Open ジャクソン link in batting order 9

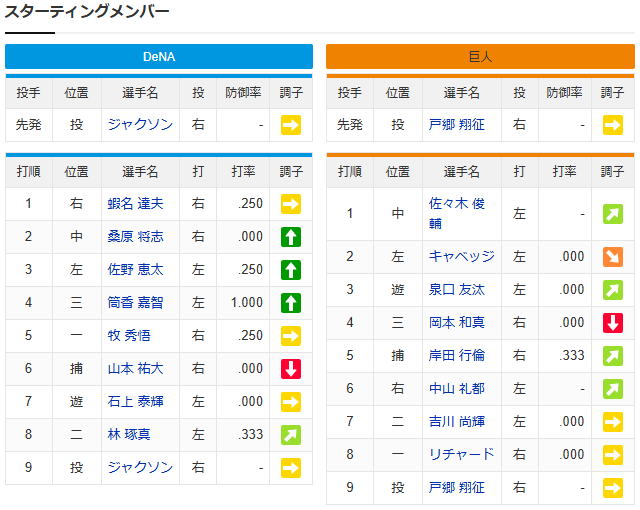coord(140,468)
